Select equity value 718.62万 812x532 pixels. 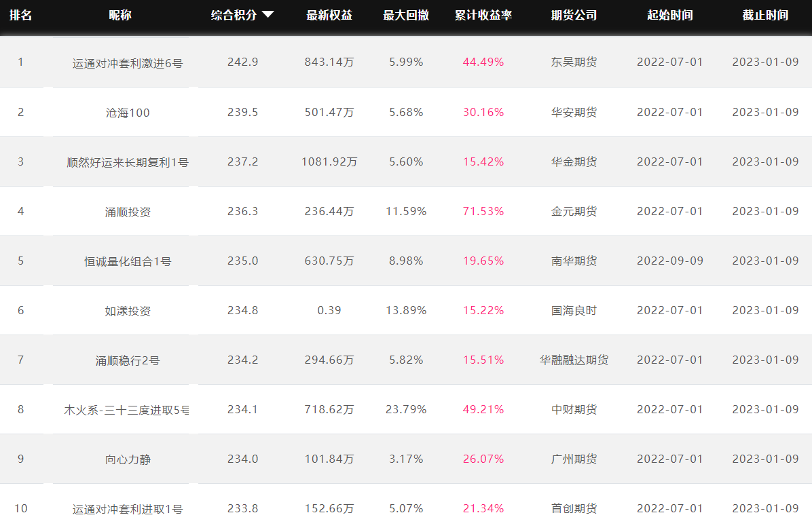click(329, 409)
